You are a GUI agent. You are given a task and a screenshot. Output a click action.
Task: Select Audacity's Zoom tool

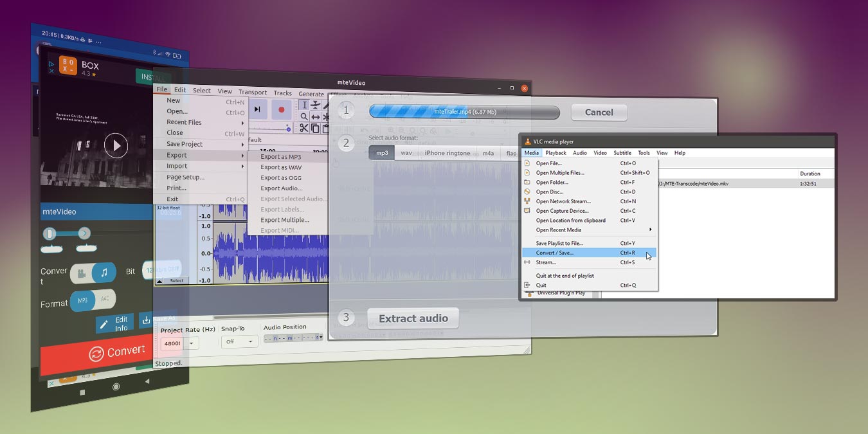click(x=303, y=116)
